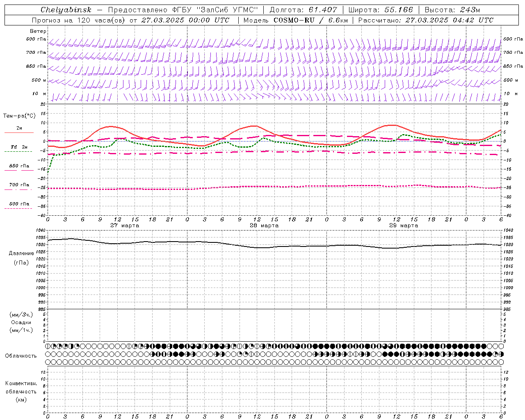Click the Модель COSMO-RU / 6.6км label
This screenshot has height=420, width=525.
[x=295, y=20]
